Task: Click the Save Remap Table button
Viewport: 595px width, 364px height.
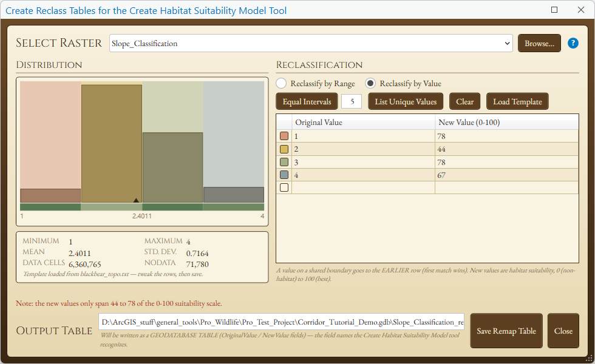Action: 506,331
